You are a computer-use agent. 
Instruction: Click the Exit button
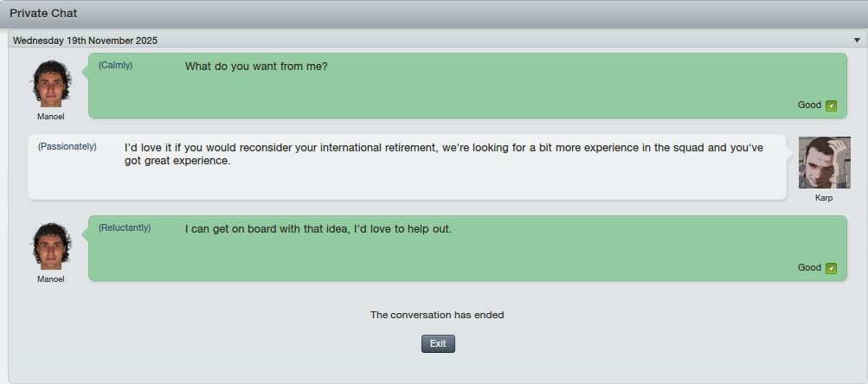click(438, 343)
